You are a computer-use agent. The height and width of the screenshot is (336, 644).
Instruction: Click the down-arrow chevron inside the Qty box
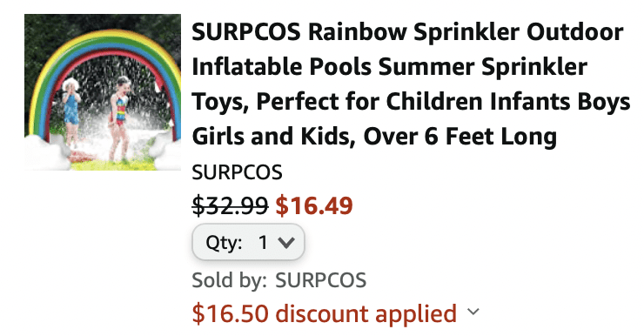coord(286,243)
